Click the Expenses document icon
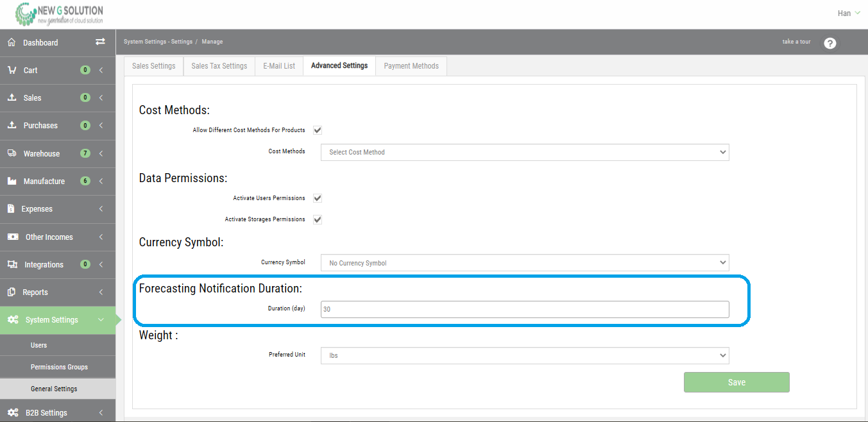868x422 pixels. point(10,208)
